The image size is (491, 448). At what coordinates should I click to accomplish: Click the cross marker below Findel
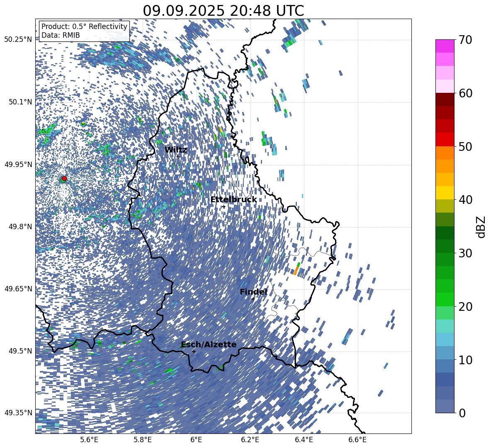point(253,299)
